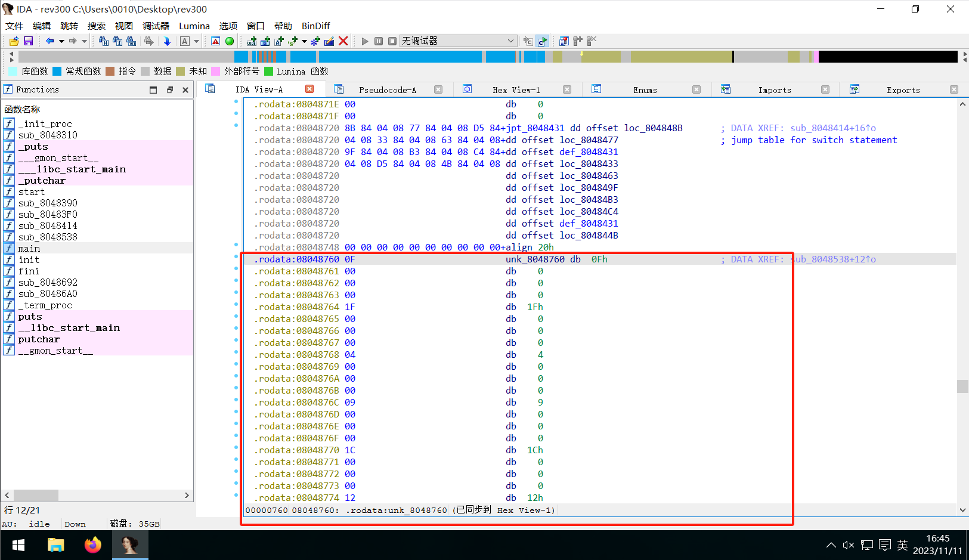The height and width of the screenshot is (560, 969).
Task: Switch to the Hex View-1 tab
Action: (516, 90)
